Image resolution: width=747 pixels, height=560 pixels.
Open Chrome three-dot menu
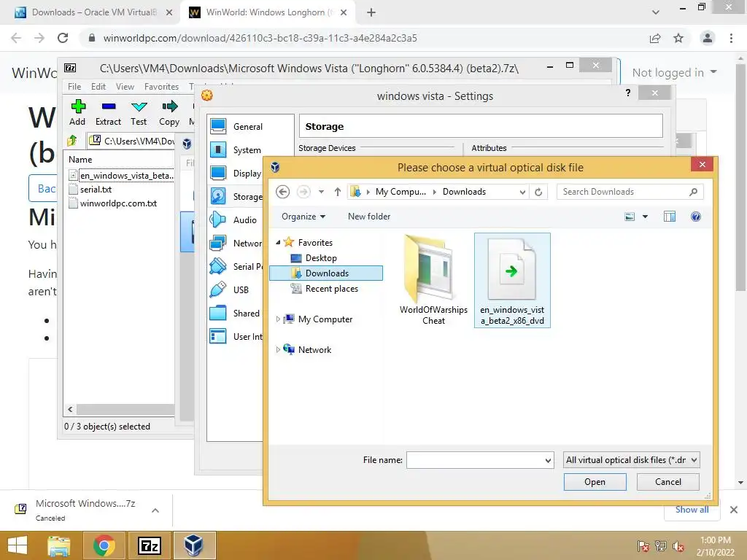[x=731, y=38]
